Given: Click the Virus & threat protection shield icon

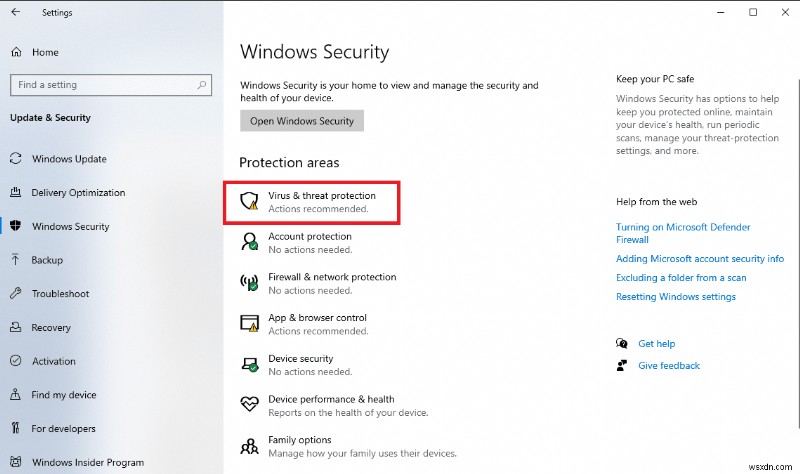Looking at the screenshot, I should click(250, 202).
